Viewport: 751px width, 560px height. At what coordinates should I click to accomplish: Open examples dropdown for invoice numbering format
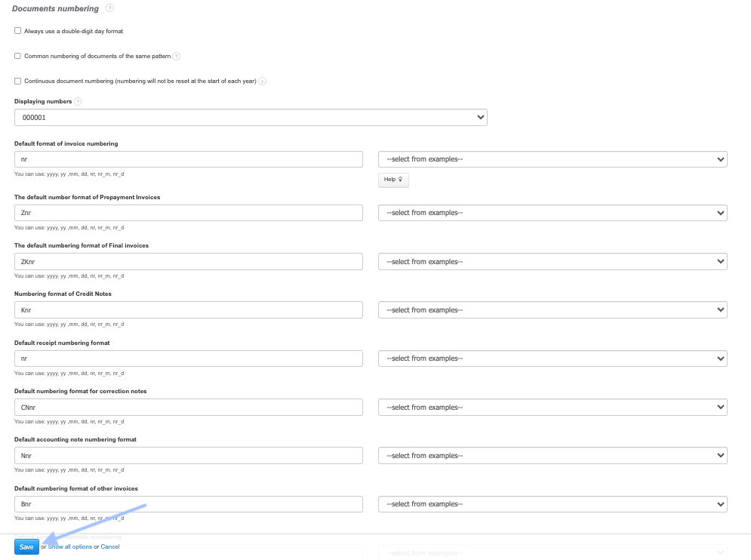coord(552,159)
